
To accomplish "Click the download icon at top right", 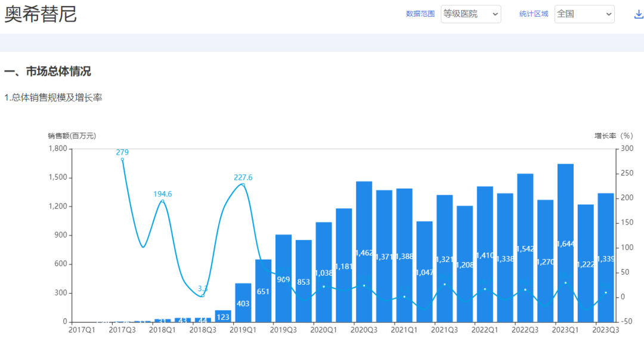I will point(639,14).
